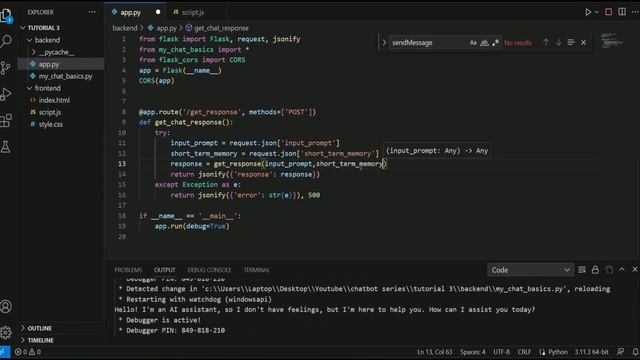Change encoding via UTF-8 status item
This screenshot has height=360, width=640.
(x=501, y=352)
